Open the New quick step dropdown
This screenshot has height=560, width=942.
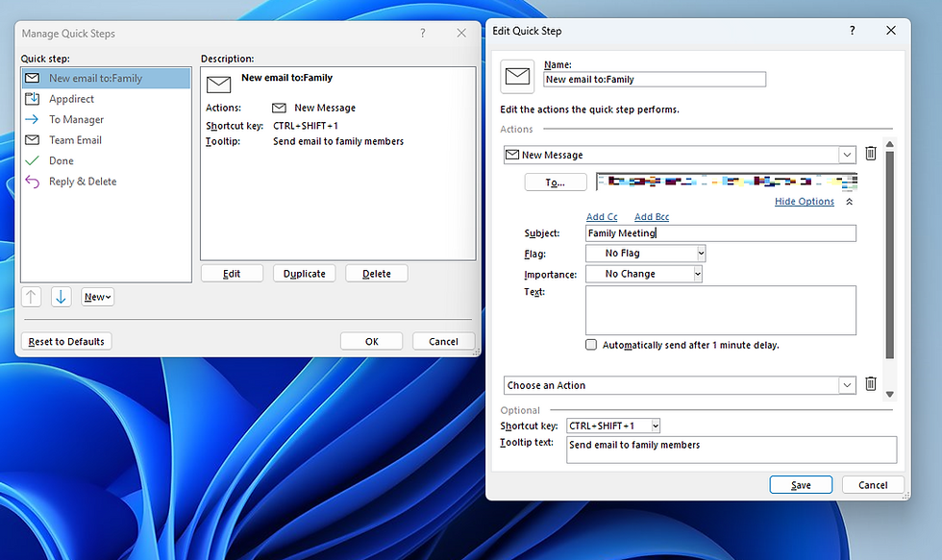coord(97,297)
